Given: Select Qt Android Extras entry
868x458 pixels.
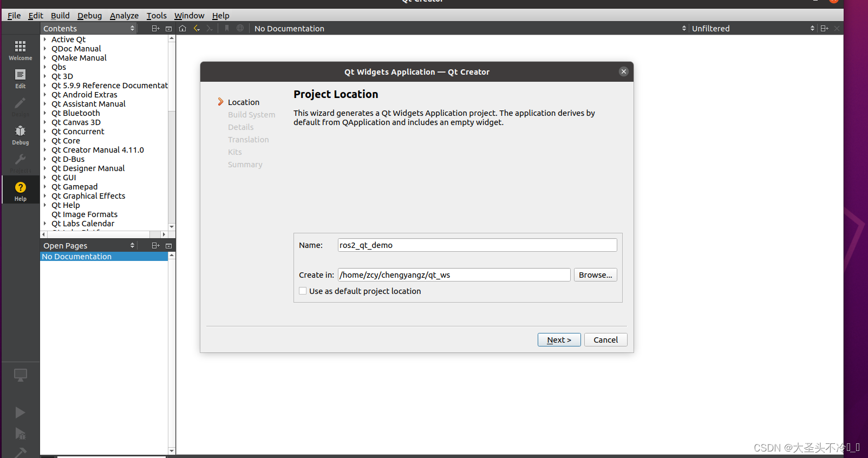Looking at the screenshot, I should 84,94.
